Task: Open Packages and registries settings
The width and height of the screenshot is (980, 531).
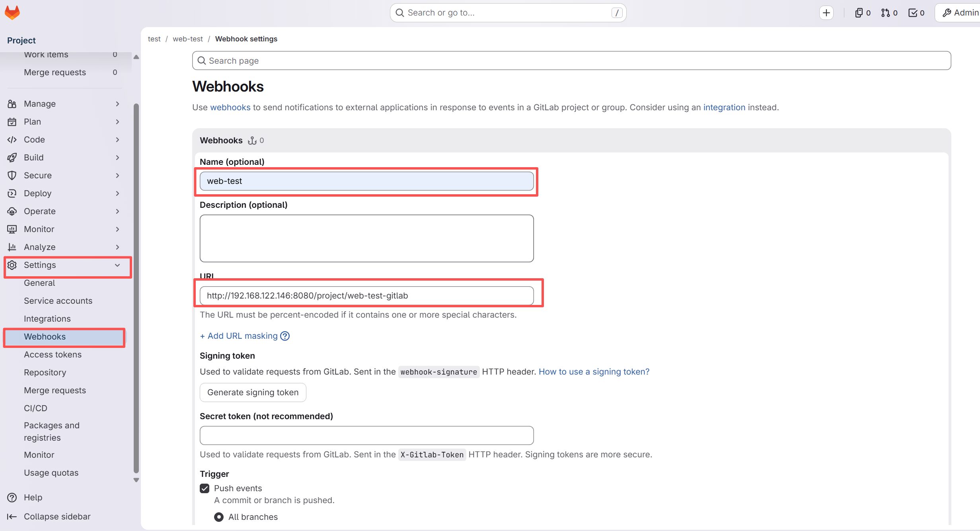Action: tap(52, 431)
